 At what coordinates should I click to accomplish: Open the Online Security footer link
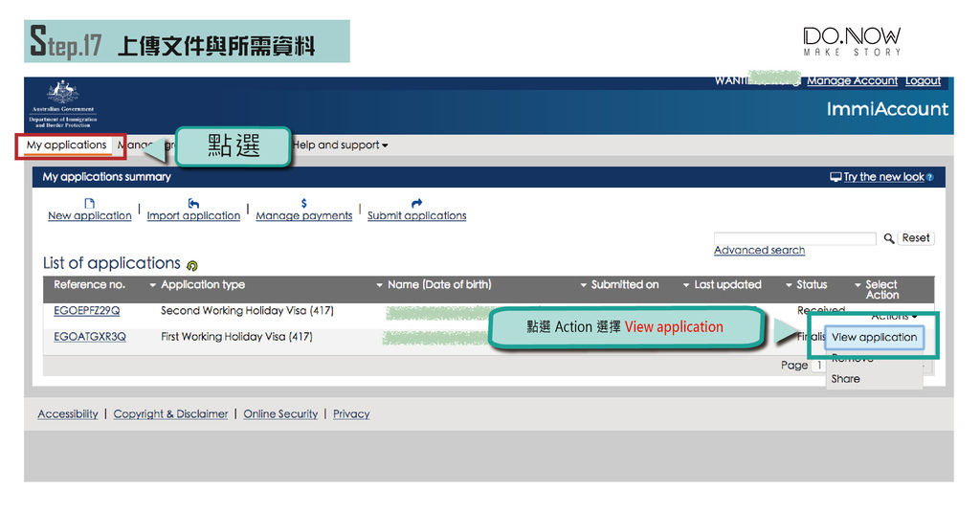280,413
